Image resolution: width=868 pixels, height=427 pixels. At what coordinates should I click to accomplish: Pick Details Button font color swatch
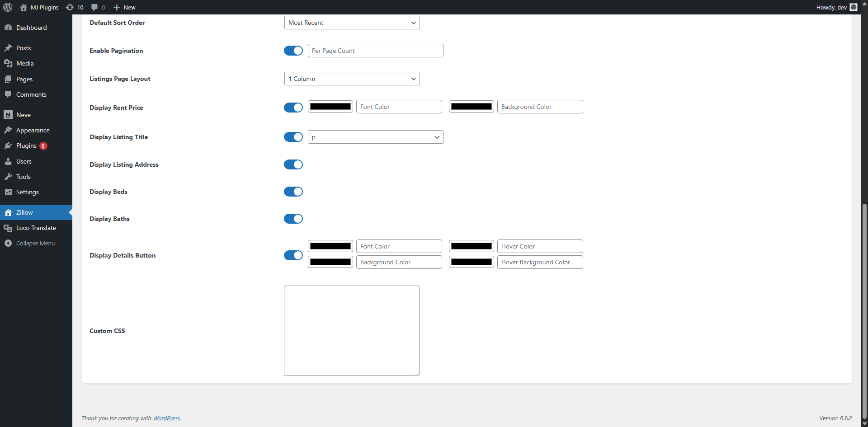[x=330, y=246]
